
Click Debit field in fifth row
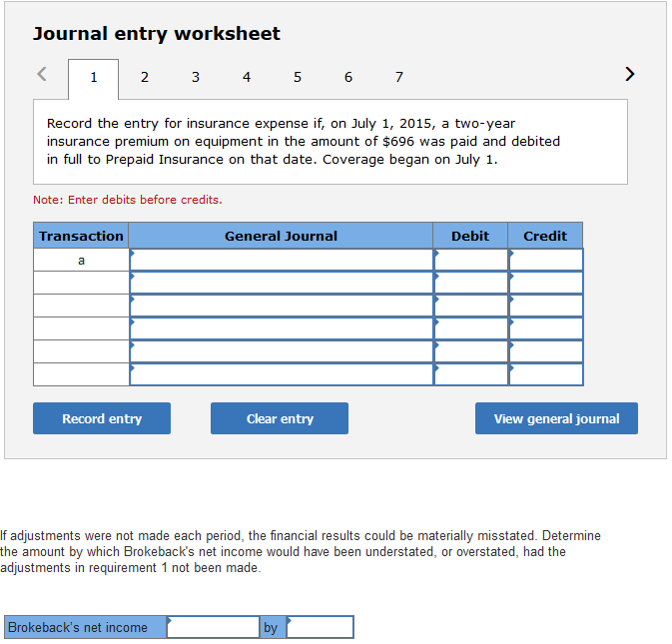coord(471,351)
